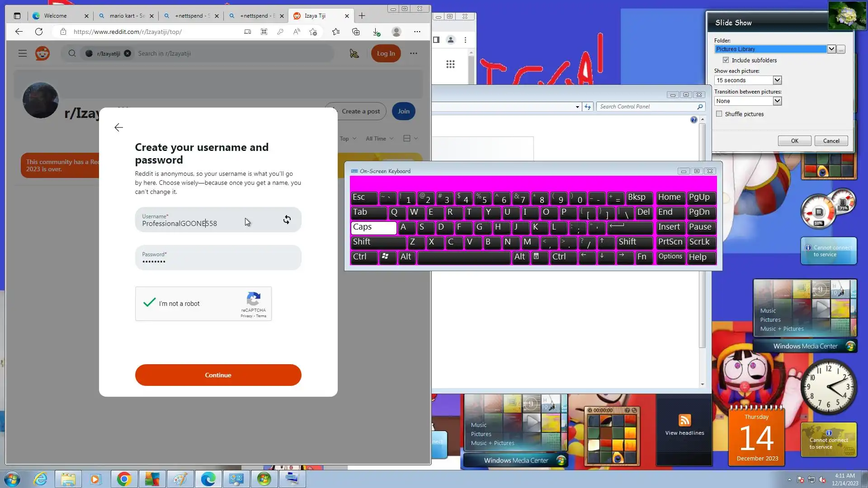Click the browser refresh icon
This screenshot has height=488, width=868.
point(39,32)
